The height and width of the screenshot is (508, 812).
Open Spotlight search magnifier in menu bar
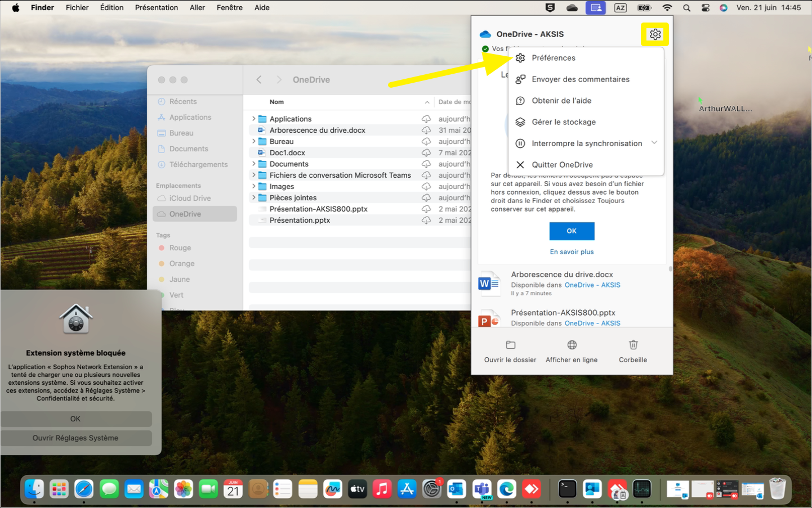pos(686,8)
